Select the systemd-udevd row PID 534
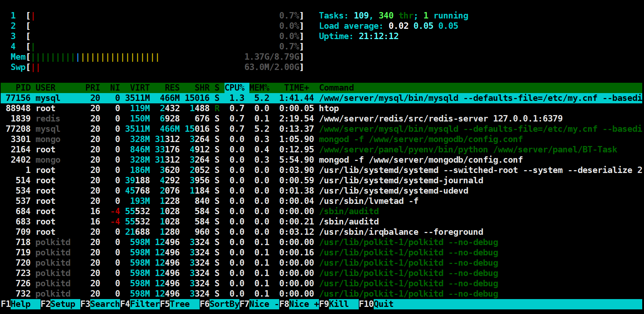 (321, 191)
